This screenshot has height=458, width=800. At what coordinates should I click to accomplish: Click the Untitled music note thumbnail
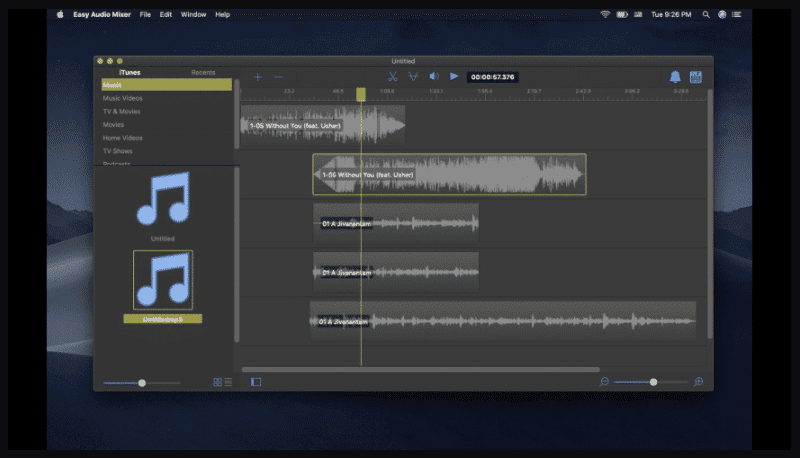163,199
